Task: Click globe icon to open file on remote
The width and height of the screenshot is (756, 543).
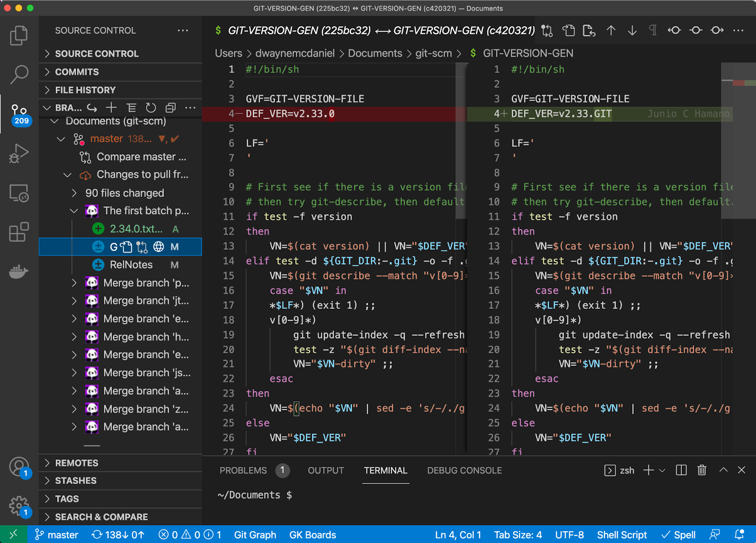Action: 159,247
